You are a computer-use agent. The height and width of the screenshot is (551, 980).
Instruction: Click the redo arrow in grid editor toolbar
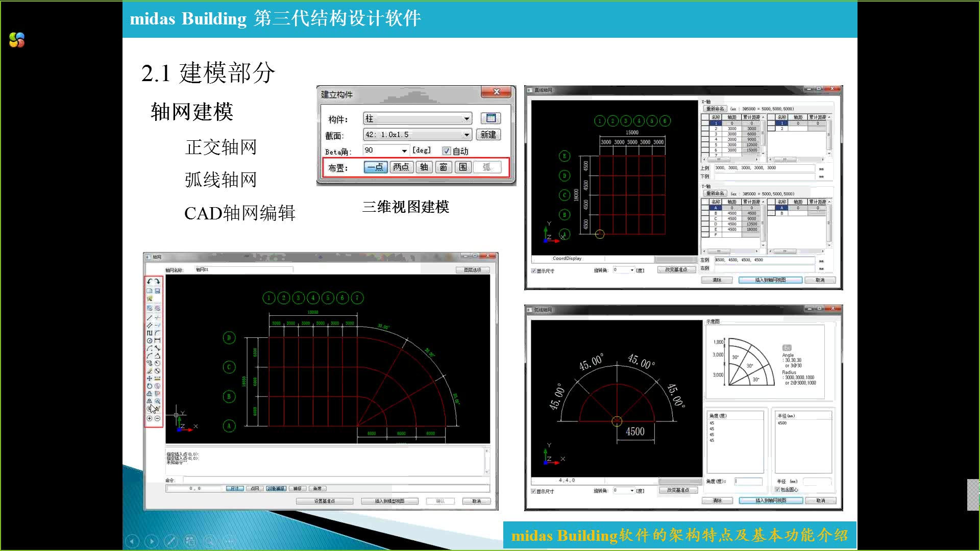coord(157,282)
